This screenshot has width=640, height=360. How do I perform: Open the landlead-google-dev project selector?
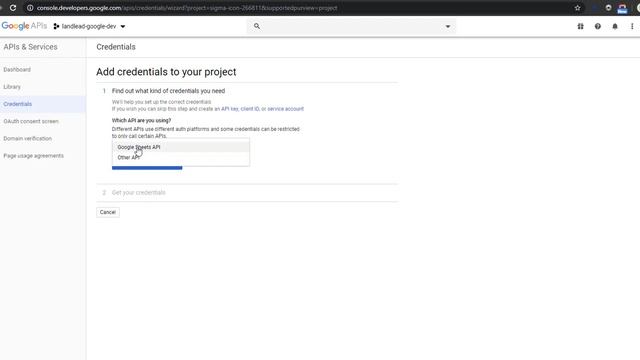point(89,26)
